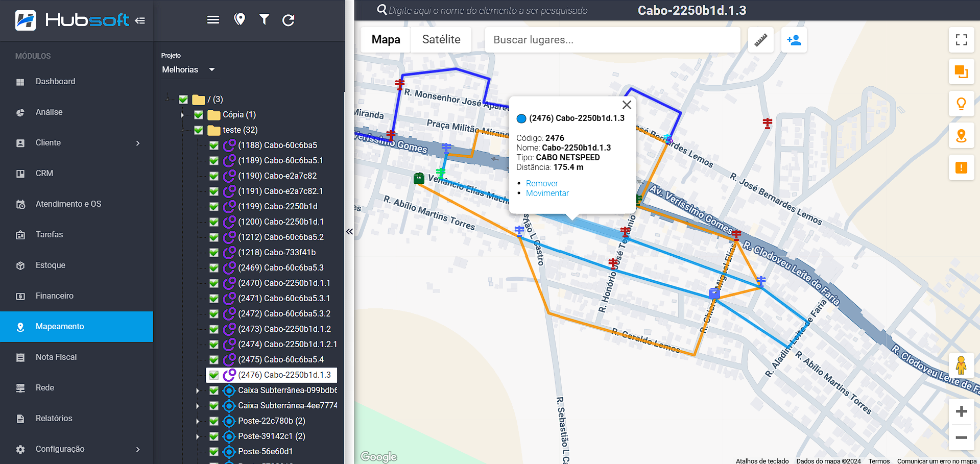Image resolution: width=980 pixels, height=464 pixels.
Task: Expand the Cópia (1) folder
Action: tap(182, 115)
